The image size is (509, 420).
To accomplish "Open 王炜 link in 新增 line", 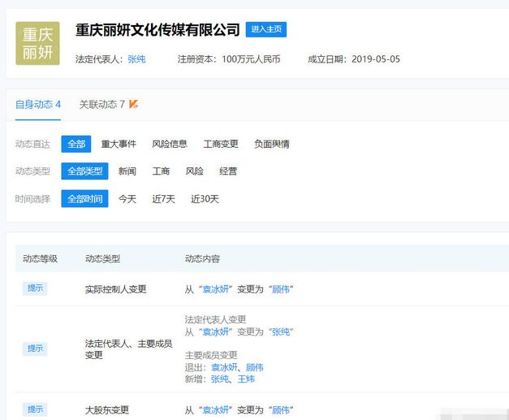I will point(246,379).
